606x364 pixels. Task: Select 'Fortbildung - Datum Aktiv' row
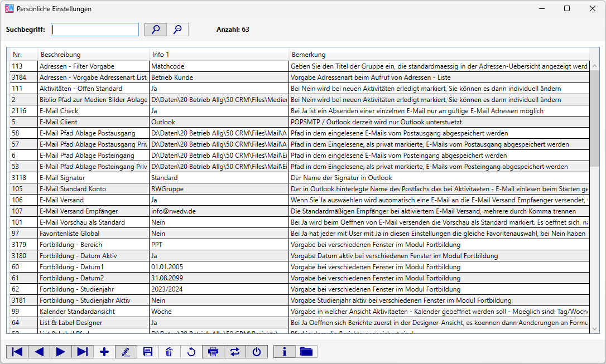click(300, 256)
